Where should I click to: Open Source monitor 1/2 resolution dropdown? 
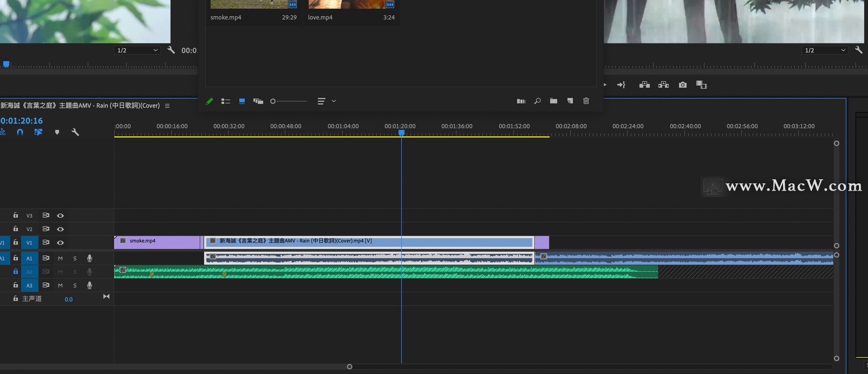[137, 50]
